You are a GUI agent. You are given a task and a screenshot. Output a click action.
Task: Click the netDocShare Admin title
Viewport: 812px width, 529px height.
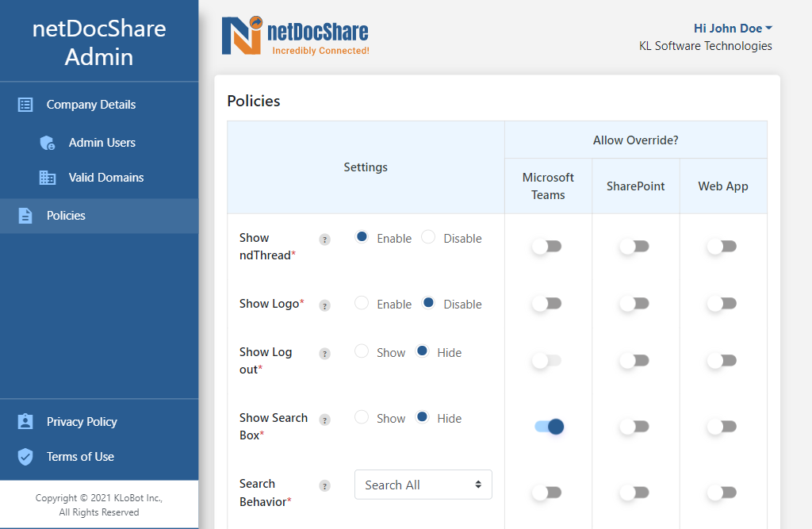(99, 43)
